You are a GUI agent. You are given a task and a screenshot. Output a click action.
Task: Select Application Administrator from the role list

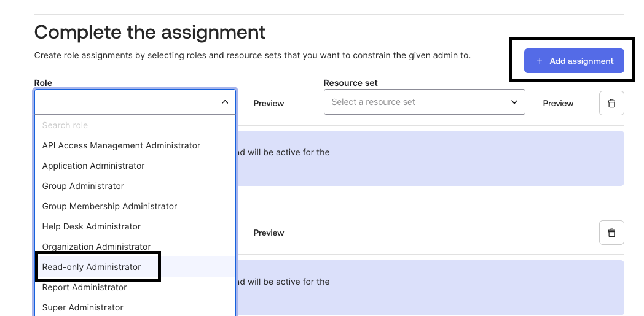pos(93,166)
